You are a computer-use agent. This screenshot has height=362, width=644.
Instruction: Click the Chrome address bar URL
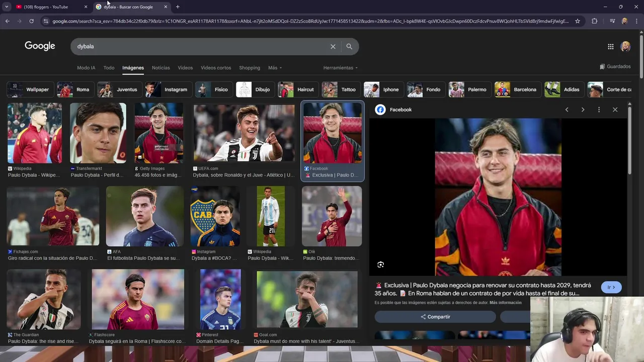[x=310, y=21]
